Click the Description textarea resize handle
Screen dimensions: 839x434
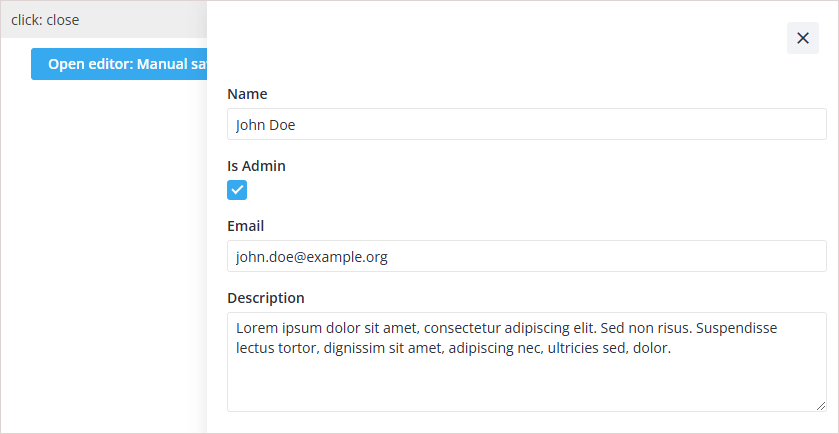pos(820,405)
